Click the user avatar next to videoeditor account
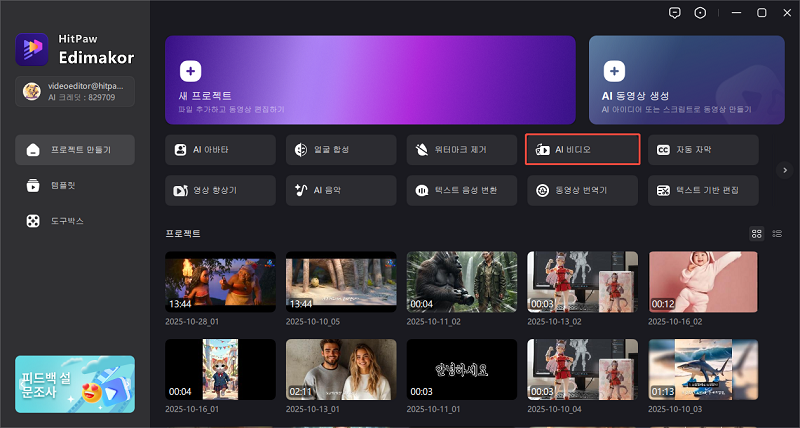The width and height of the screenshot is (800, 428). tap(32, 91)
